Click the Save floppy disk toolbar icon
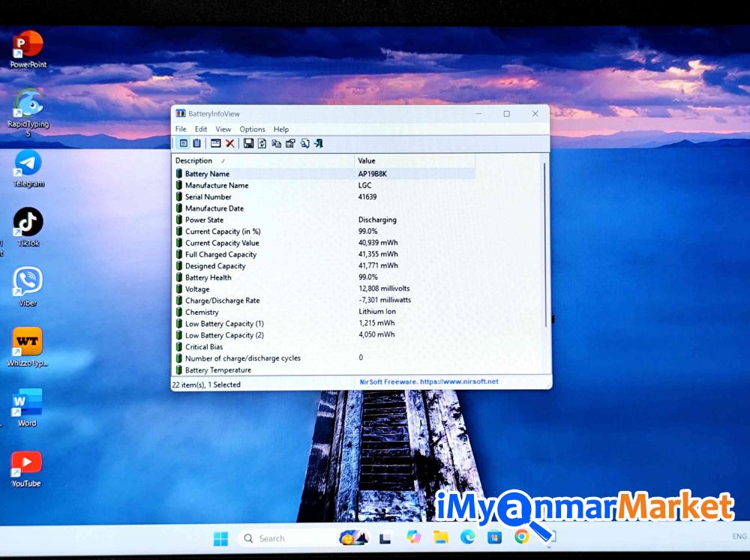Image resolution: width=750 pixels, height=560 pixels. click(248, 143)
